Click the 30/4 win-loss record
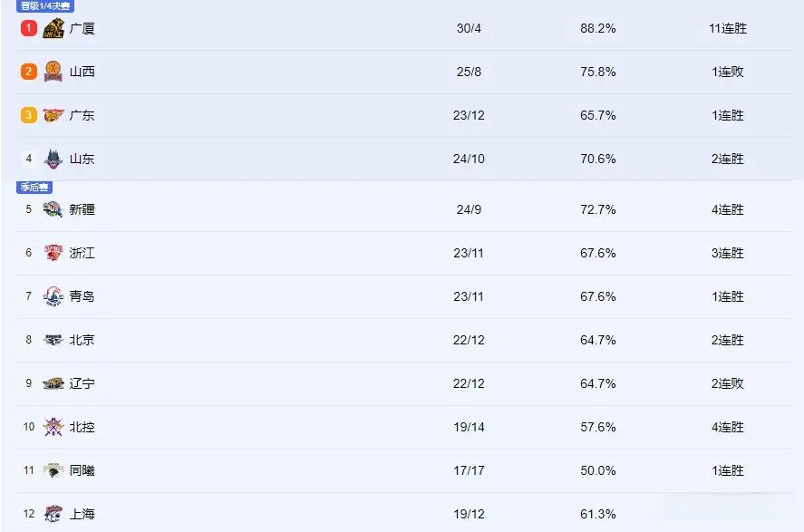The height and width of the screenshot is (532, 804). [469, 29]
